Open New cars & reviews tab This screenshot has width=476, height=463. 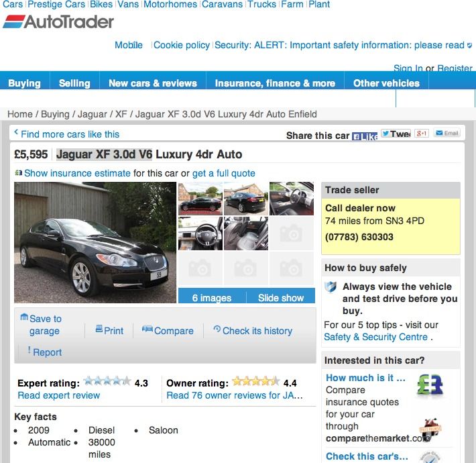153,83
